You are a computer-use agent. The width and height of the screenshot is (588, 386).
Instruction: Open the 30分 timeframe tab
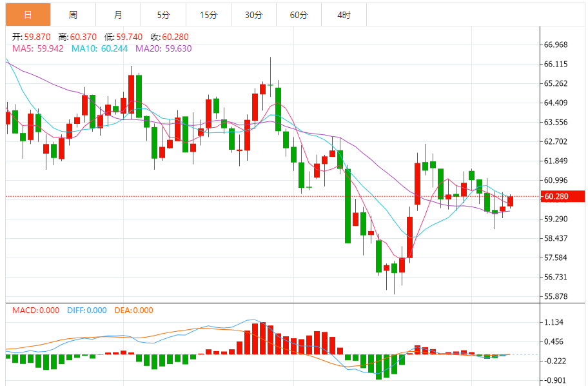254,15
